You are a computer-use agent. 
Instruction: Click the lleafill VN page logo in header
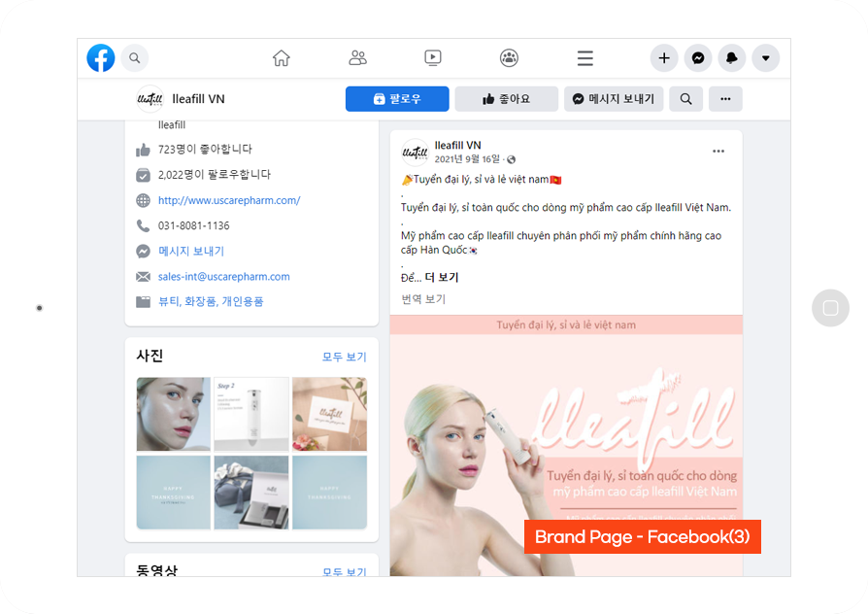(x=150, y=99)
